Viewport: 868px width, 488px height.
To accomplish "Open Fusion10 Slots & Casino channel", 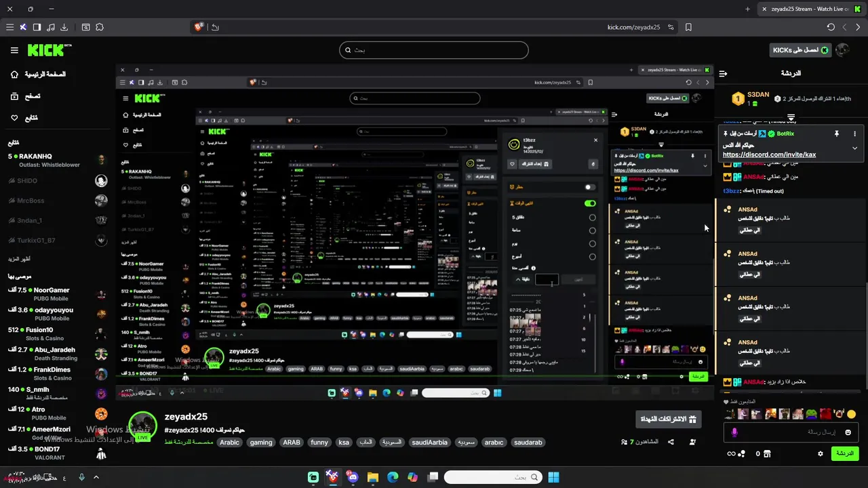I will [x=58, y=334].
